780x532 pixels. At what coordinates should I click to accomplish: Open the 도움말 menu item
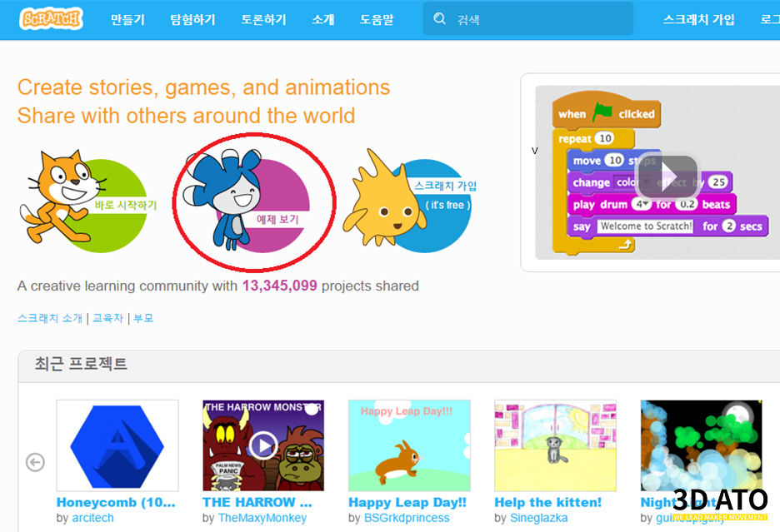[x=377, y=19]
